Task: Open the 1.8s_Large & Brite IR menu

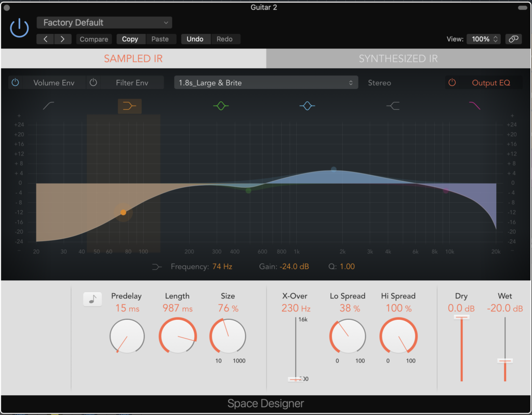Action: click(266, 83)
